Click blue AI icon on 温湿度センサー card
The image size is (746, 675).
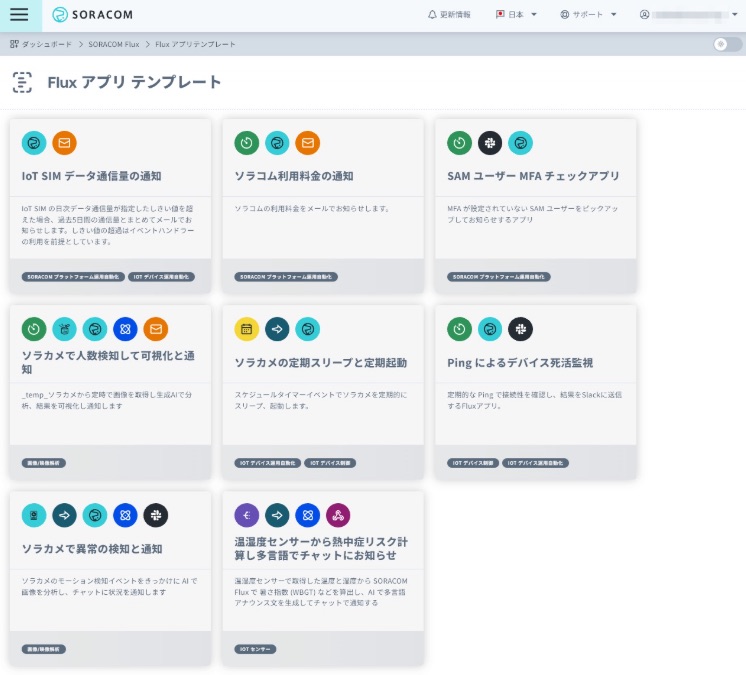click(x=307, y=515)
